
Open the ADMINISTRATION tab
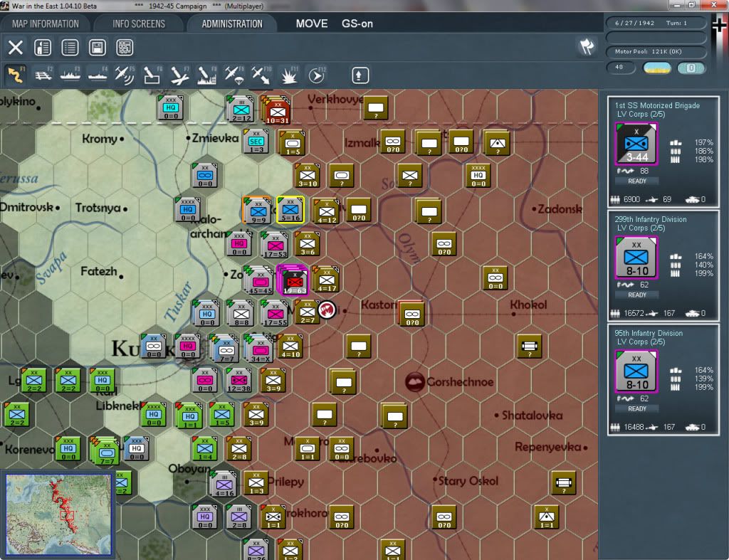[x=232, y=24]
